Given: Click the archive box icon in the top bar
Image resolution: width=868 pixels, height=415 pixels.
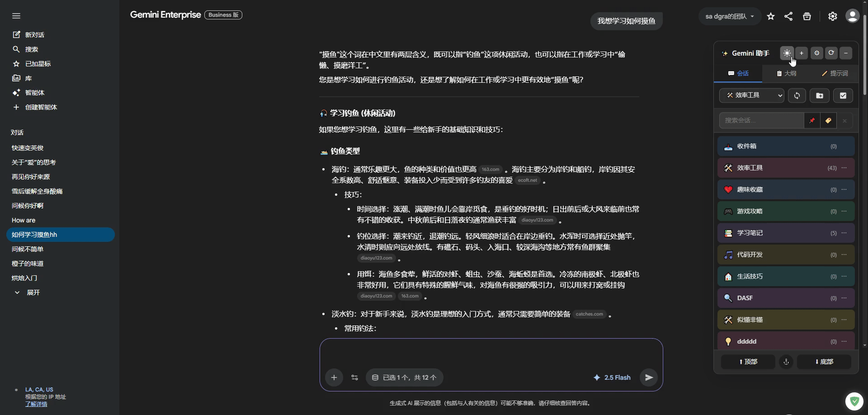Looking at the screenshot, I should click(x=807, y=16).
